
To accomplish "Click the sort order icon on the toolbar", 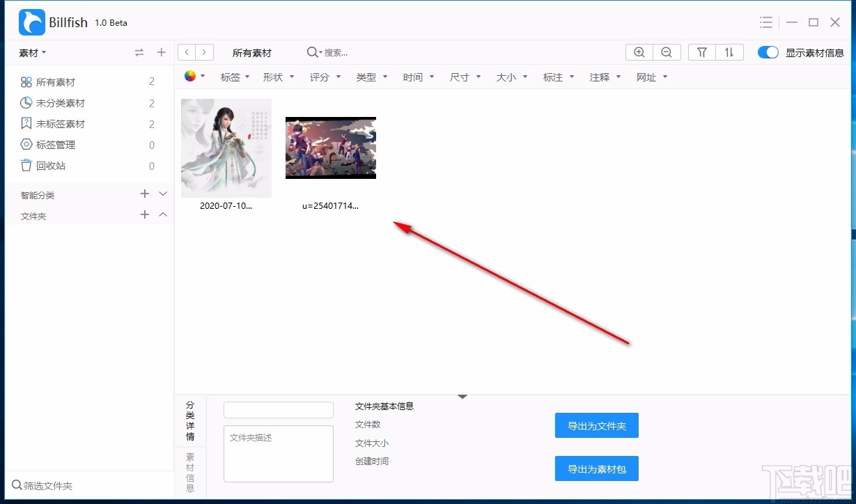I will coord(730,52).
